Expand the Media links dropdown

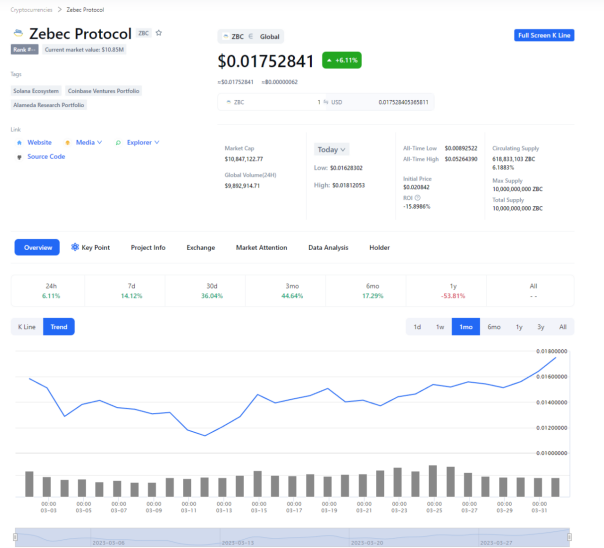89,142
